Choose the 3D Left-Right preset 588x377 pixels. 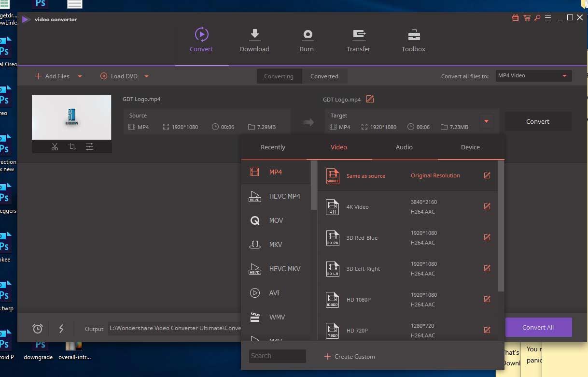point(407,268)
